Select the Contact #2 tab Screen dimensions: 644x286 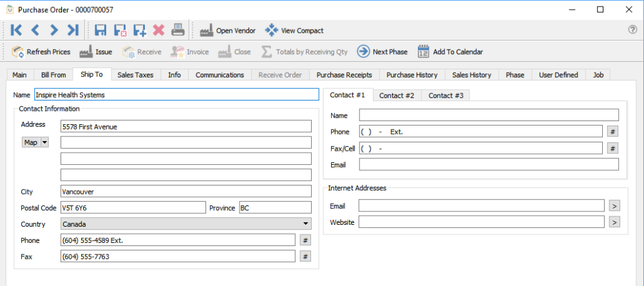[x=397, y=95]
